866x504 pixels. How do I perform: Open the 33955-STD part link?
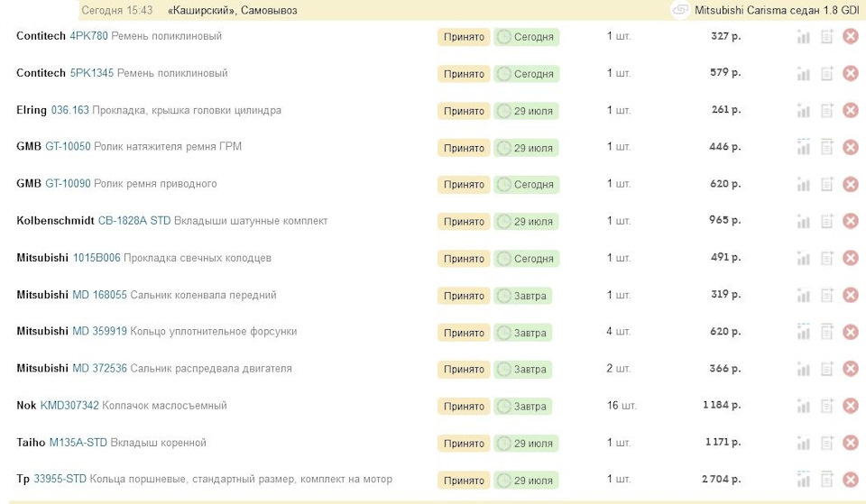click(60, 480)
